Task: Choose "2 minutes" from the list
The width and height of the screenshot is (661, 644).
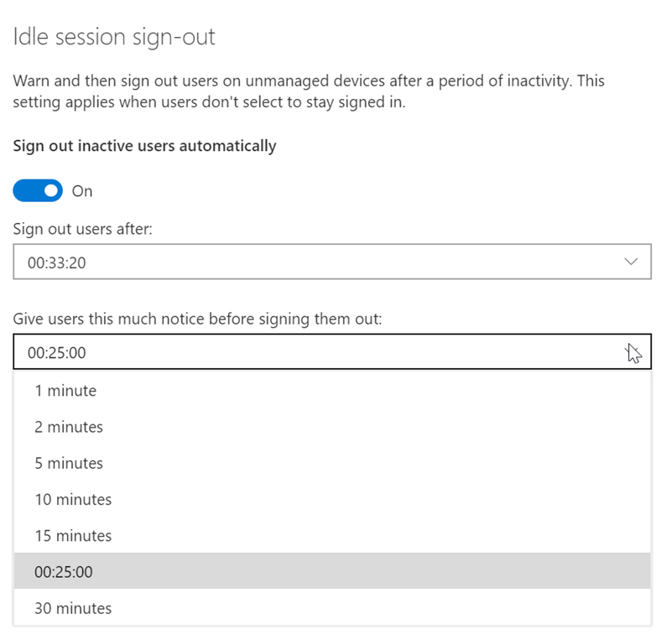Action: (x=69, y=427)
